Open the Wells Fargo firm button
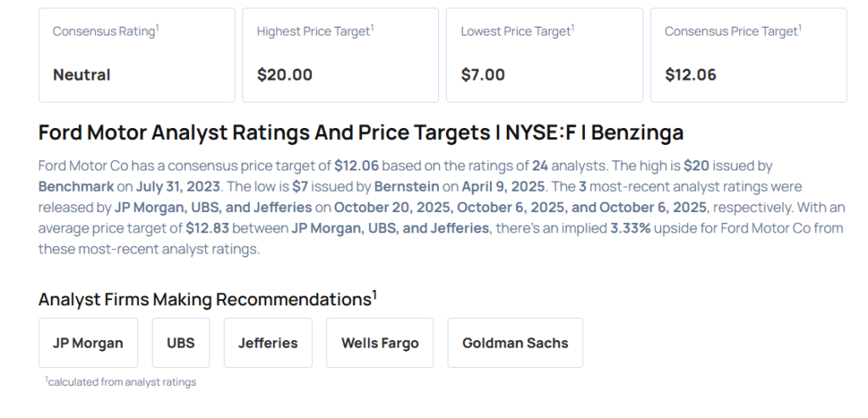Screen dimensions: 868x418 380,343
